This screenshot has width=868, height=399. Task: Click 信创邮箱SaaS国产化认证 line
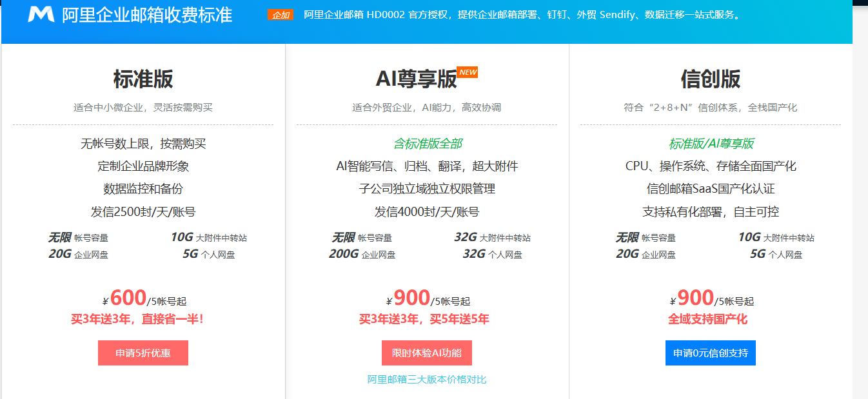pyautogui.click(x=711, y=189)
